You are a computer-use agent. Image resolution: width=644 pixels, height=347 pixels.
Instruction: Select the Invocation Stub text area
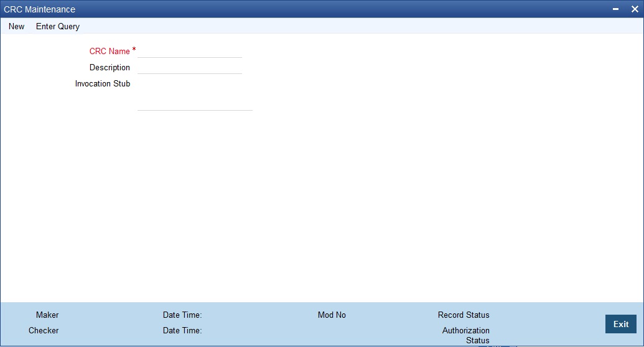[x=195, y=95]
